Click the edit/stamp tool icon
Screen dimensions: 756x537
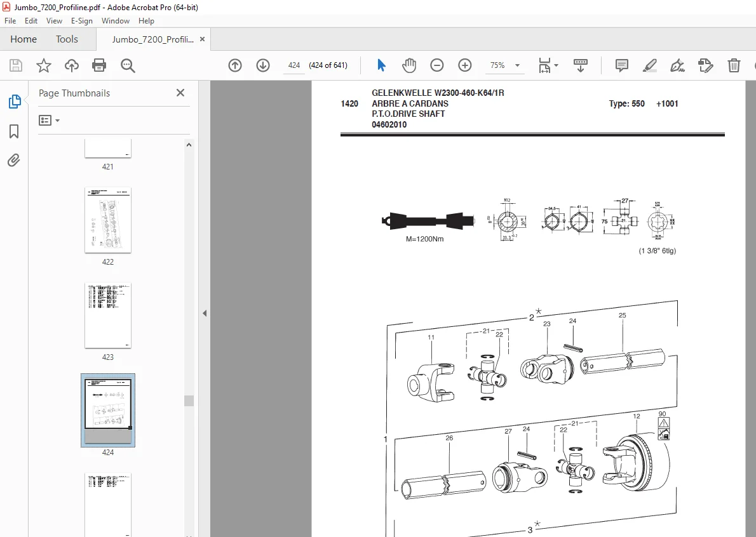[705, 65]
